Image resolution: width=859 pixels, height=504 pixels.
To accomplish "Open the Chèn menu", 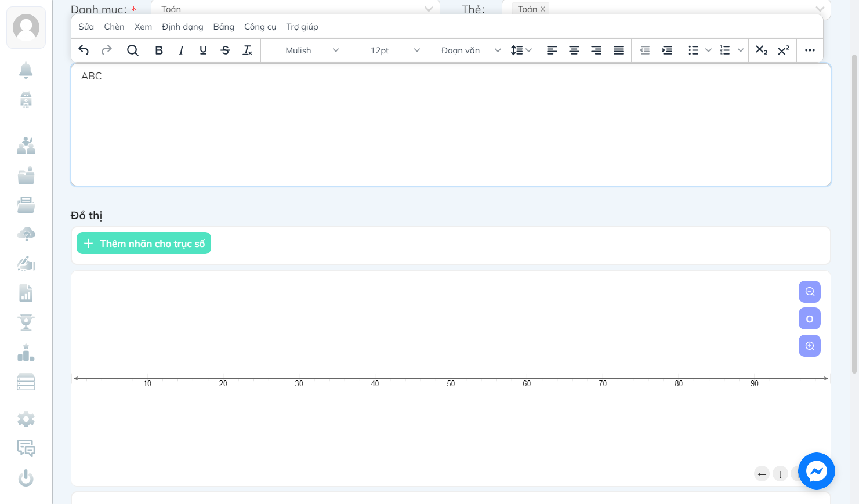I will [114, 27].
